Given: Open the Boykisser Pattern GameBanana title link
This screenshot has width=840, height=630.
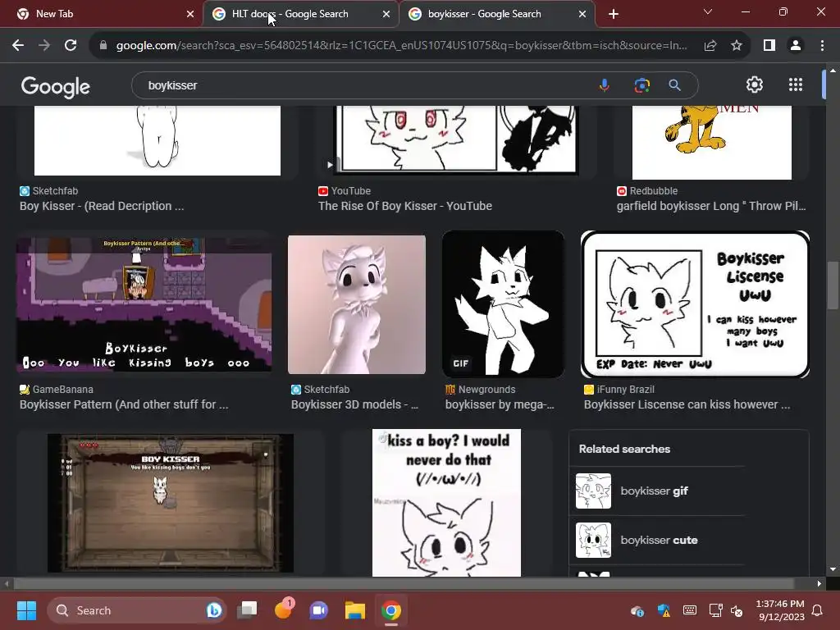Looking at the screenshot, I should tap(124, 404).
